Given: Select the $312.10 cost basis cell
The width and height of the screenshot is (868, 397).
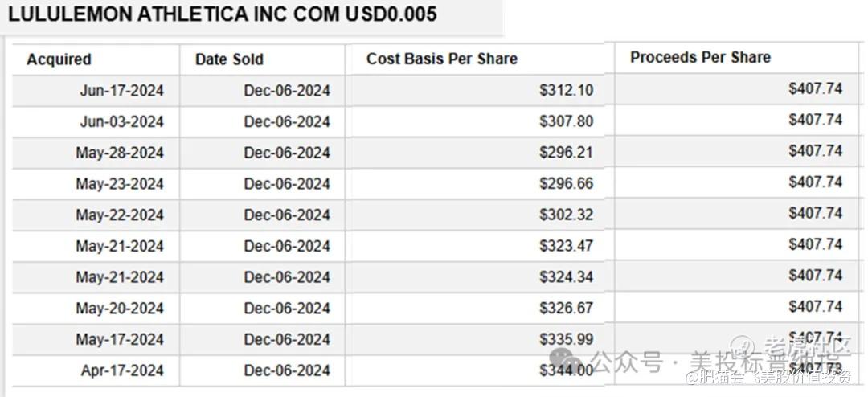Looking at the screenshot, I should 566,90.
